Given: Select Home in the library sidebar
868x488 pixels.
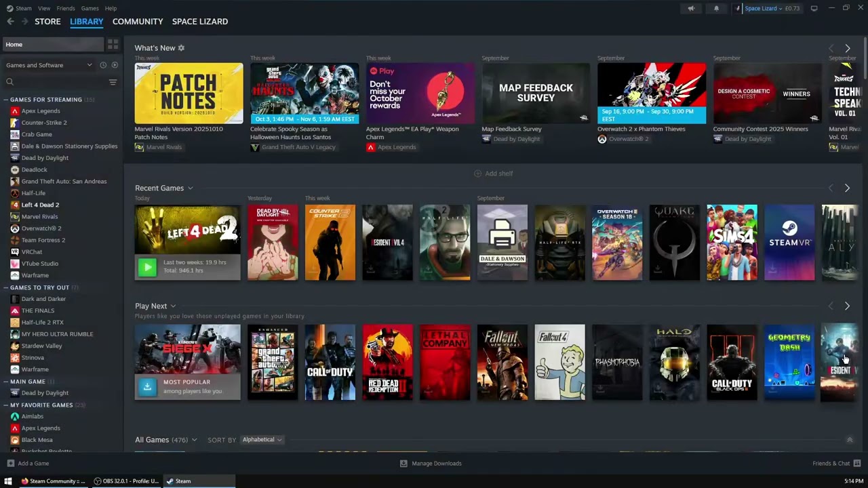Looking at the screenshot, I should (x=54, y=44).
